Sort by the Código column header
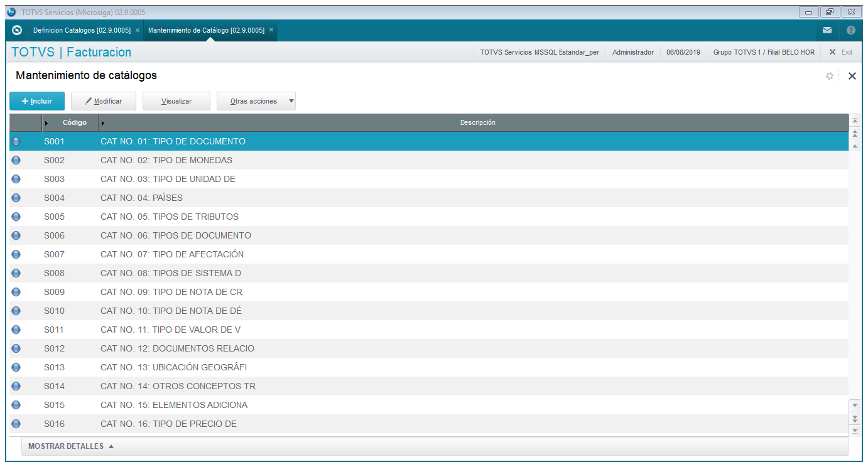The image size is (868, 467). point(70,123)
